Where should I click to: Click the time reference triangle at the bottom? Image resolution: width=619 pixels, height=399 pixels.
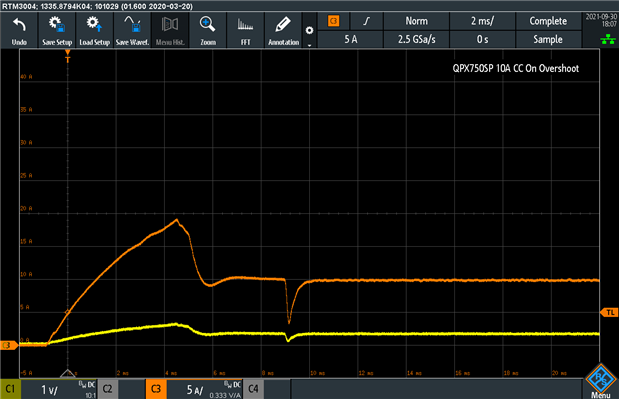pos(68,373)
